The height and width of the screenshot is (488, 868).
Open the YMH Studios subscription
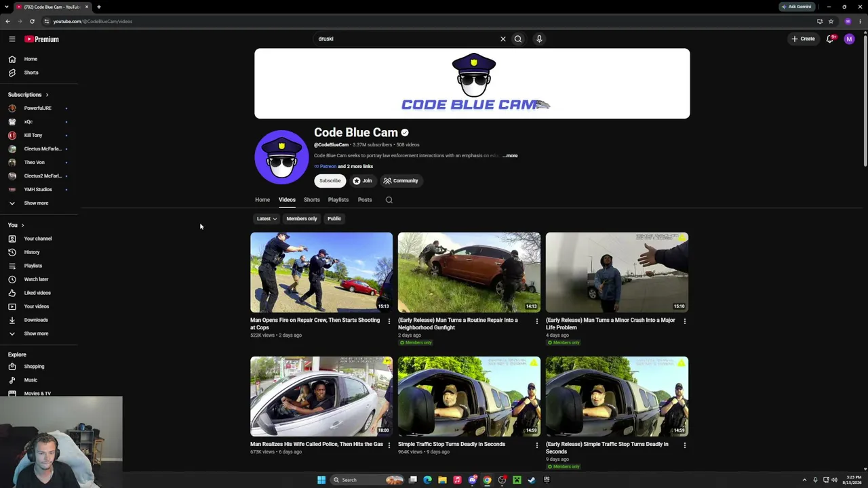tap(38, 190)
